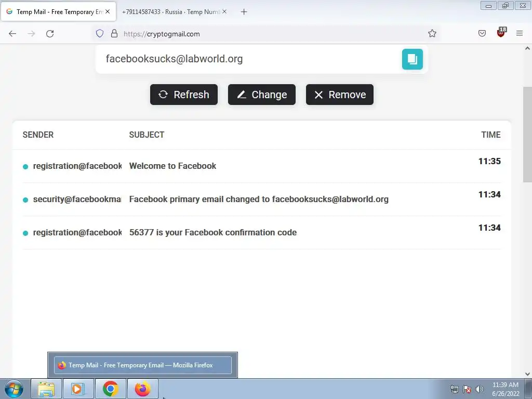Switch to the Temp Mail tab
Viewport: 532px width, 399px height.
58,11
